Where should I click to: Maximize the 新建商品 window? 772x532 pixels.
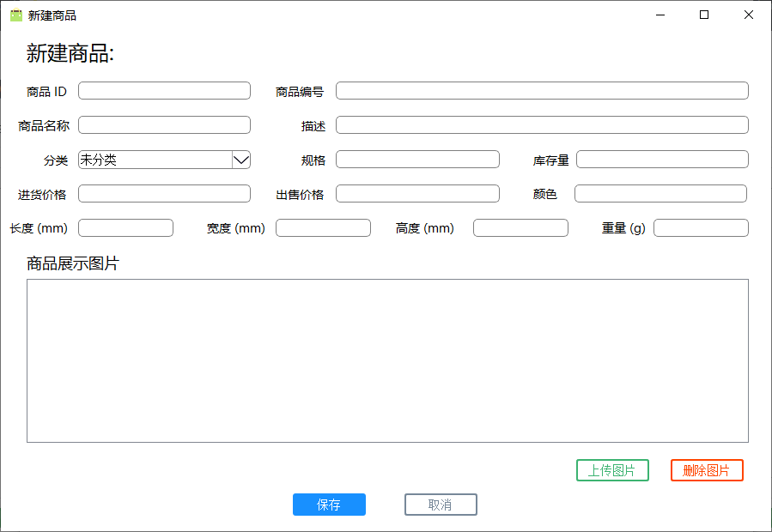coord(704,15)
